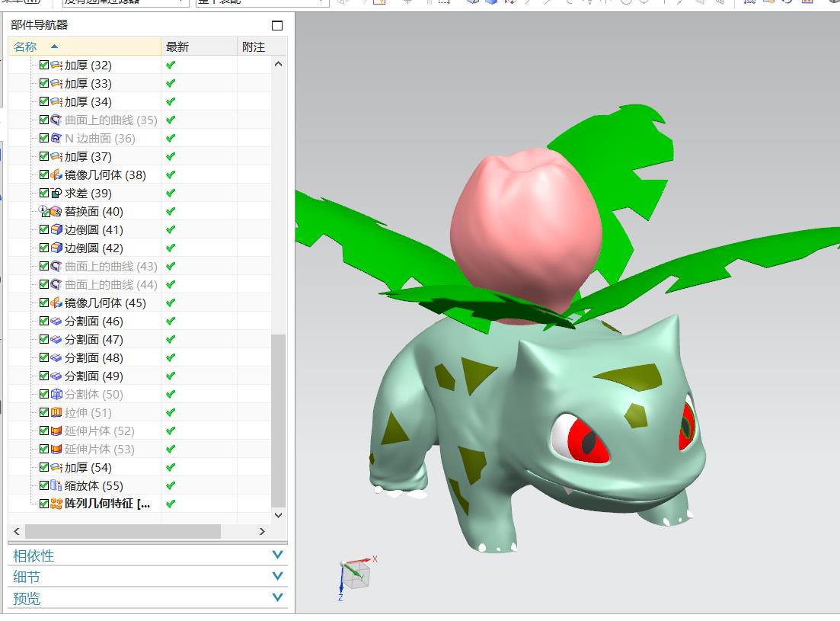Click the 边倒圆 (41) edge blend icon

click(56, 230)
